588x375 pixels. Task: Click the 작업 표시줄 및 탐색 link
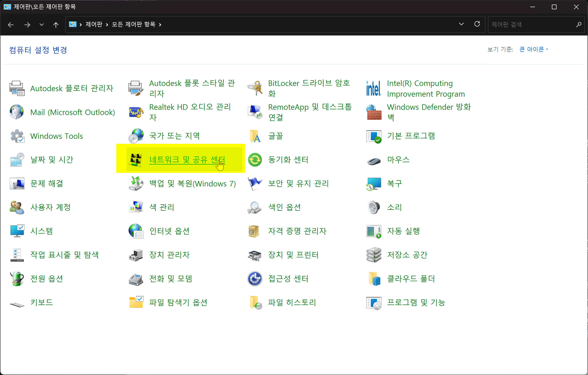tap(64, 255)
